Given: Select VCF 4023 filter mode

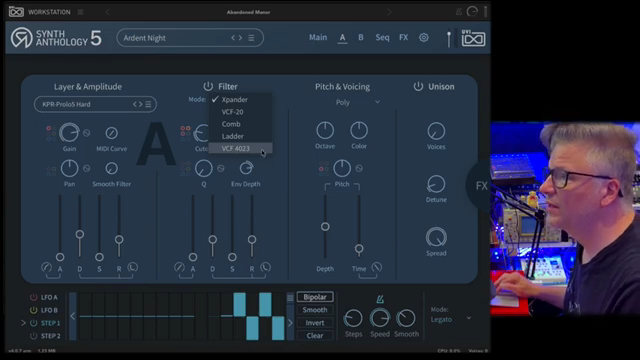Looking at the screenshot, I should coord(240,148).
